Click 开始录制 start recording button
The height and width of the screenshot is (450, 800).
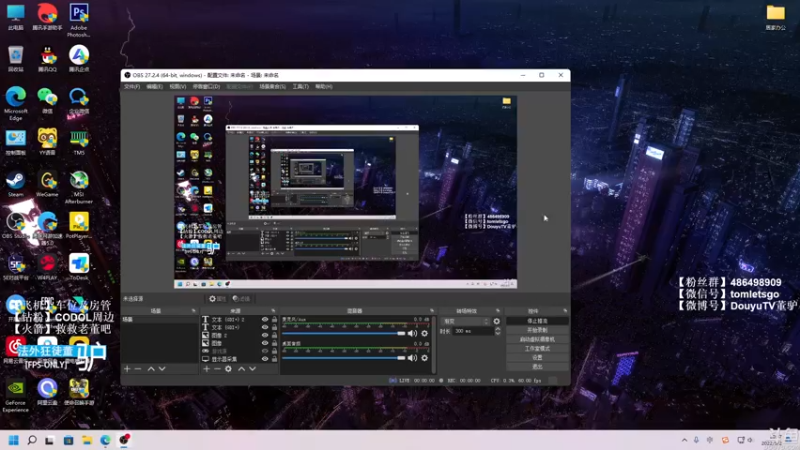click(x=537, y=330)
